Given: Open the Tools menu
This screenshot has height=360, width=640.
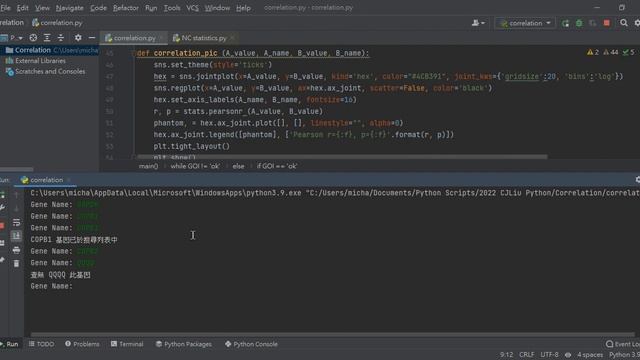Looking at the screenshot, I should tap(172, 8).
